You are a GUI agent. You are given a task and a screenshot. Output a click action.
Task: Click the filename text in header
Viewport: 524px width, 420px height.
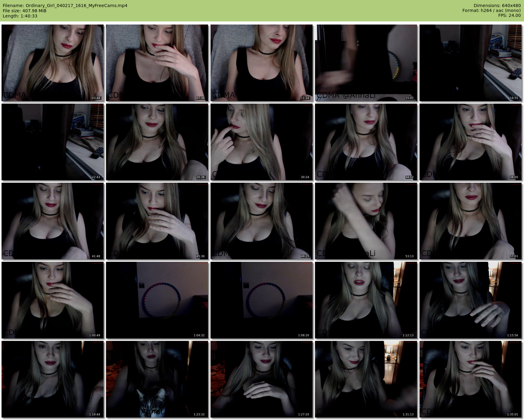coord(65,6)
